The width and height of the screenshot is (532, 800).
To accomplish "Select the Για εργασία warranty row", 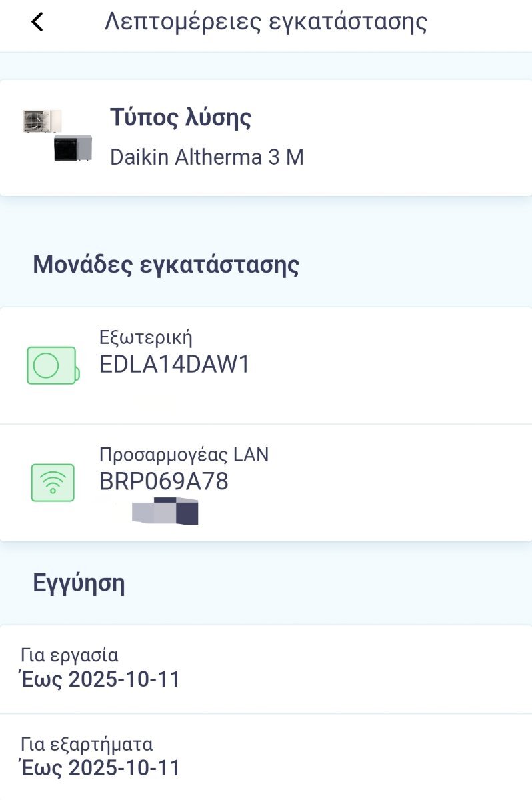I will (266, 669).
